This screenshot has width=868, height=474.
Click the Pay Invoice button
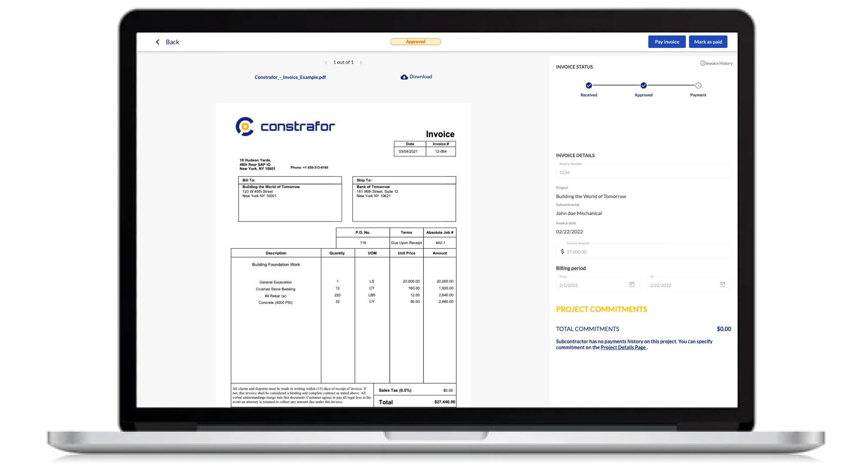point(667,41)
